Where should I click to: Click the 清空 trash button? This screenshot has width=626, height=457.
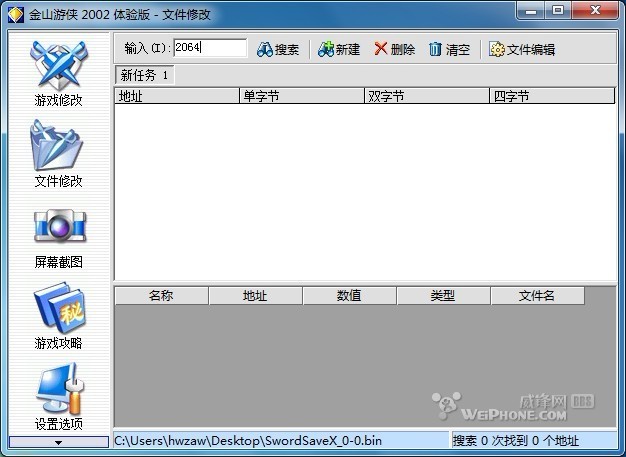(x=449, y=49)
